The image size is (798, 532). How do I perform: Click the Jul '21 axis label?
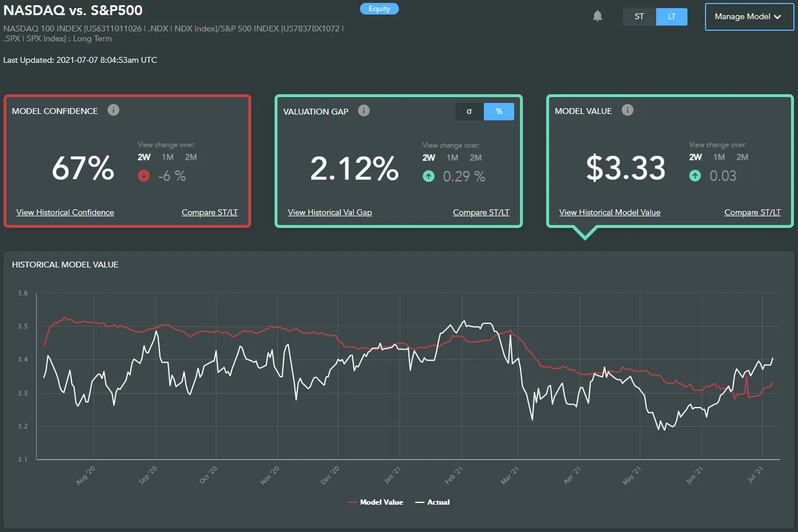coord(755,475)
